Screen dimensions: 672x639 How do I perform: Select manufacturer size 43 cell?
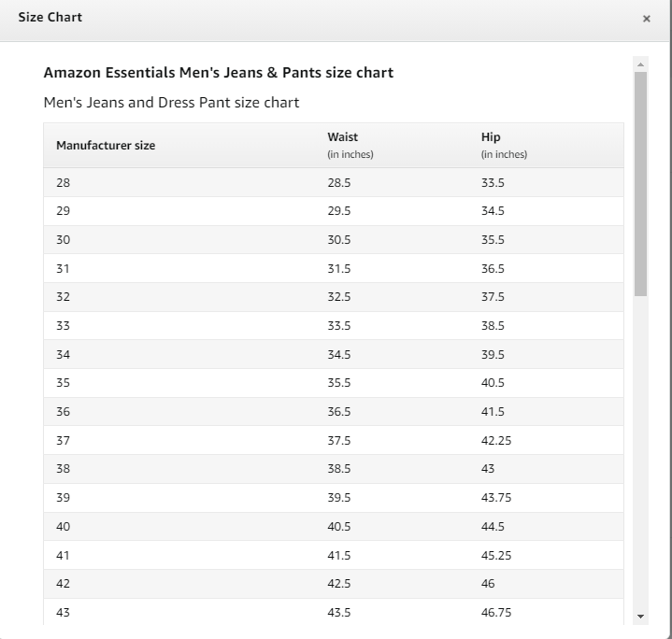click(x=63, y=613)
